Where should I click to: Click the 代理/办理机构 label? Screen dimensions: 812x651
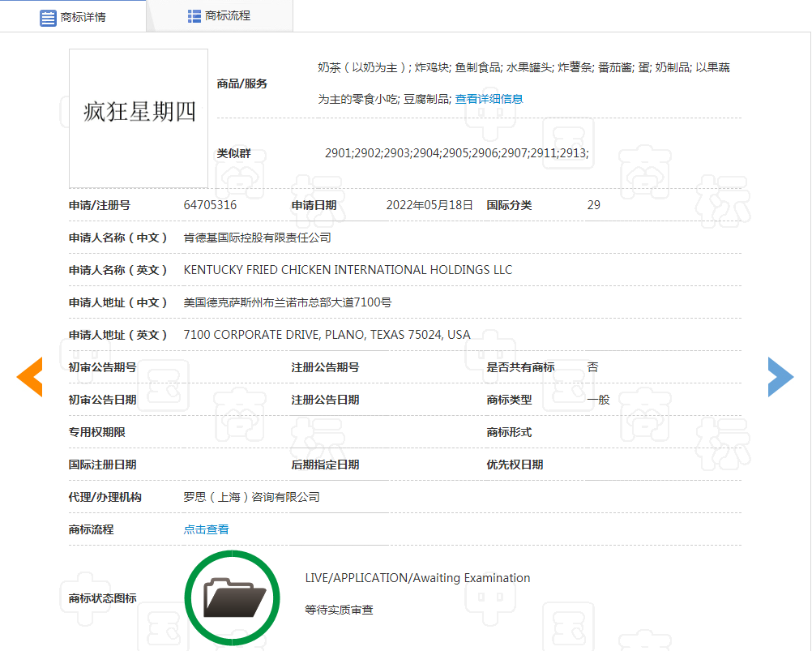pyautogui.click(x=105, y=497)
